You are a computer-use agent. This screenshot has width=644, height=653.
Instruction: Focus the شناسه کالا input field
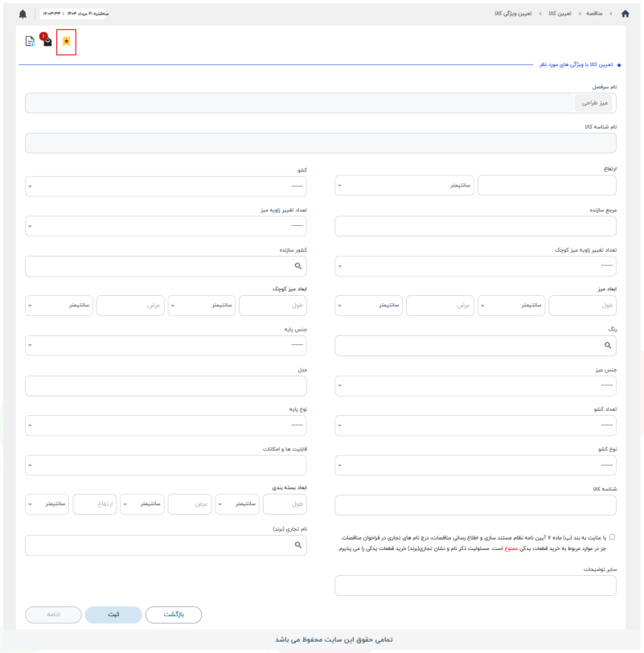click(475, 505)
